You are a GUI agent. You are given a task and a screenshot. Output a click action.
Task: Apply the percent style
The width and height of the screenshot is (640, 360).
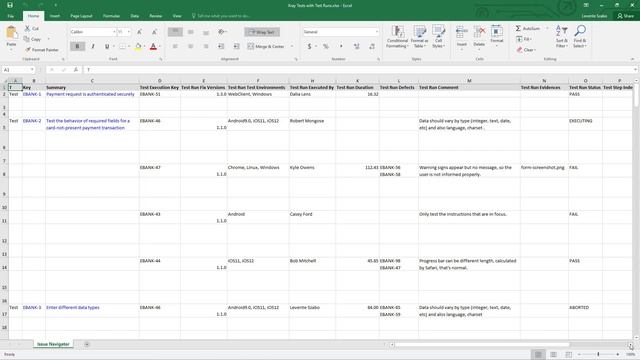tap(326, 47)
